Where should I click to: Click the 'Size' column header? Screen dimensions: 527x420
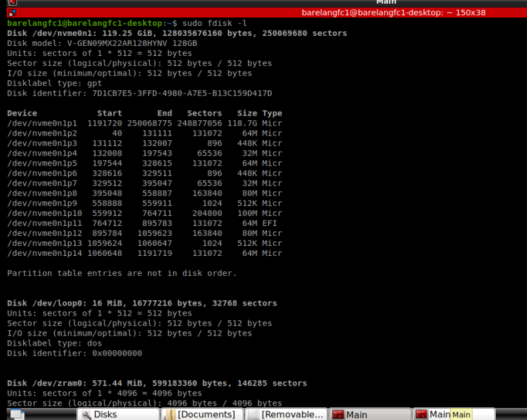tap(247, 113)
